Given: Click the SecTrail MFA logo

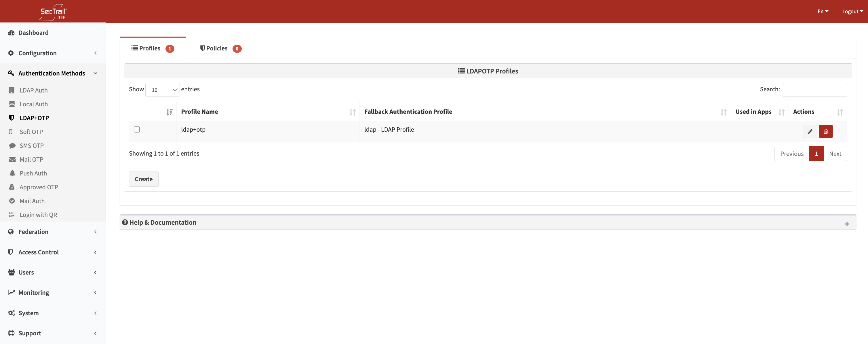Looking at the screenshot, I should pos(53,12).
